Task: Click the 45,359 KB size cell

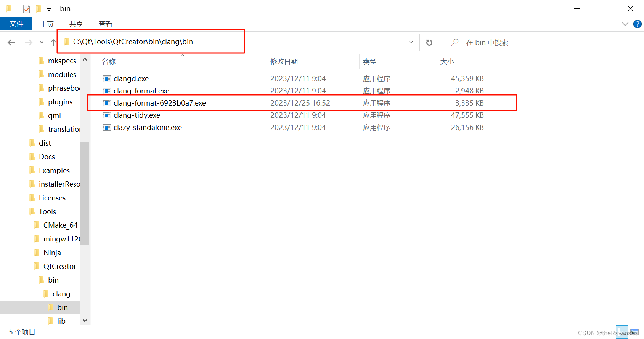Action: point(467,78)
